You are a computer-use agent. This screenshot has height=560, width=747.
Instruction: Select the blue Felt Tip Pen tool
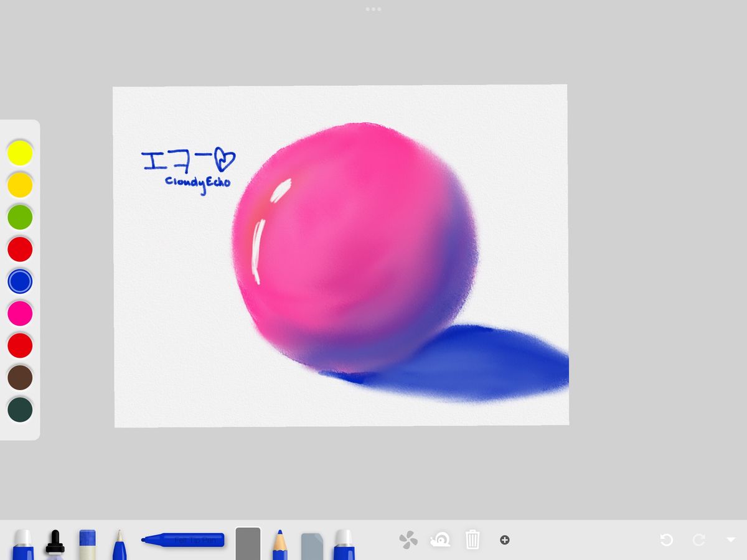point(182,539)
